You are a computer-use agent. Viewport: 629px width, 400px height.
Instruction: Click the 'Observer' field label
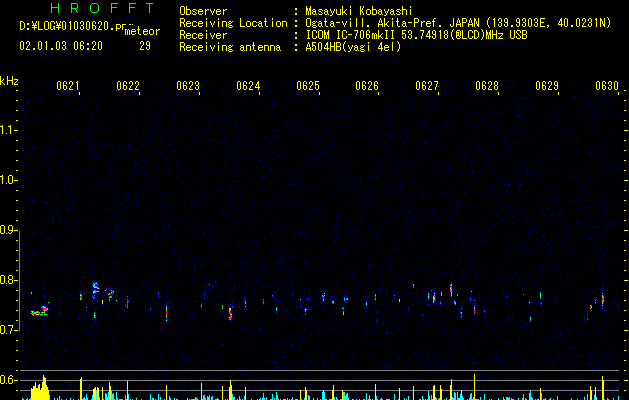tap(203, 11)
